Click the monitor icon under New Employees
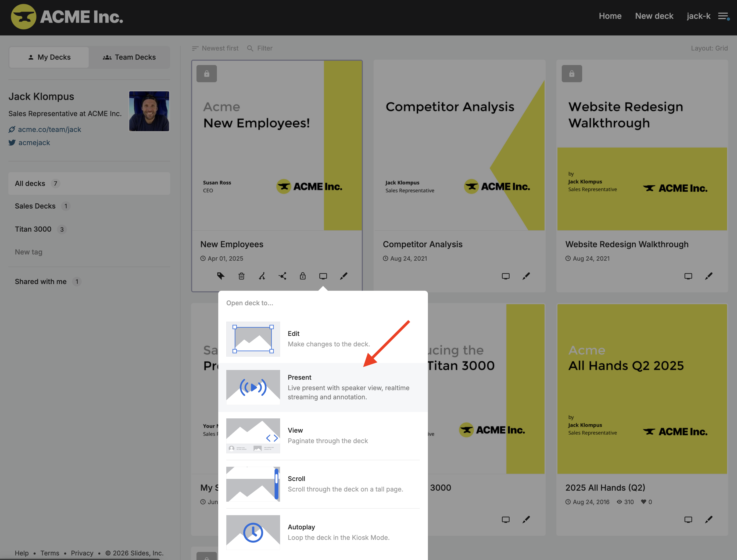Screen dimensions: 737x560 (x=323, y=276)
